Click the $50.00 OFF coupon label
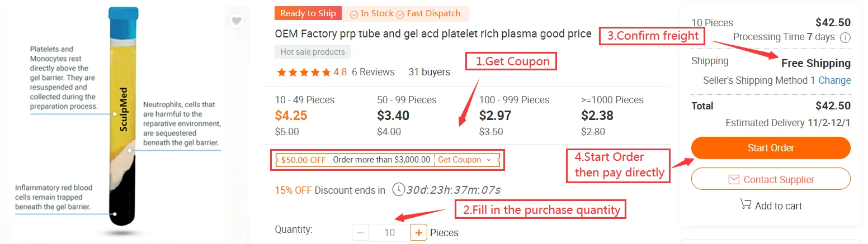868x244 pixels. (304, 160)
